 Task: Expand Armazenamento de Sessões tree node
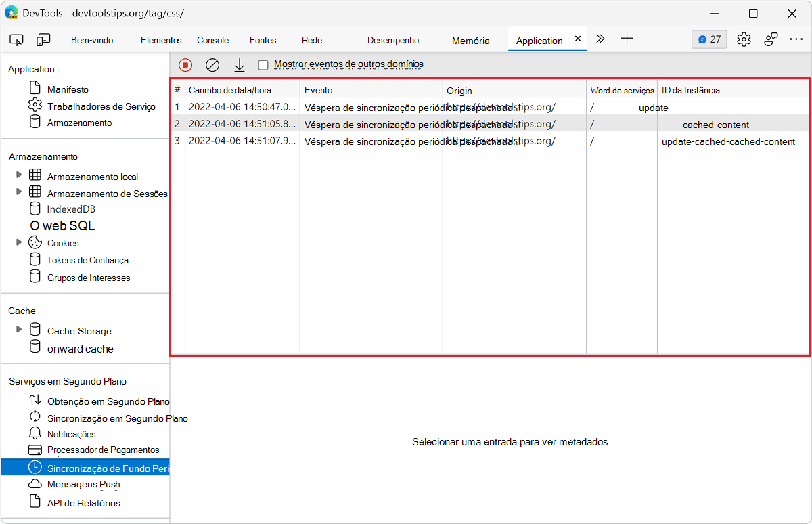[x=19, y=192]
